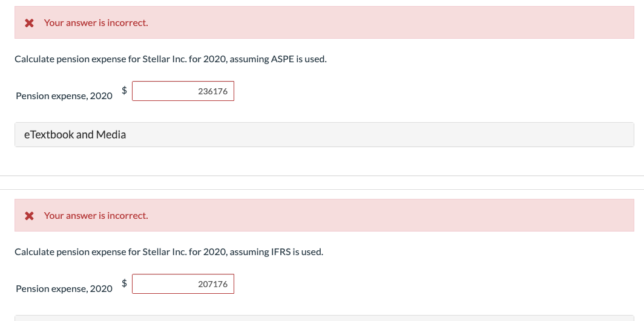The image size is (644, 321).
Task: Expand the eTextbook and Media section
Action: [x=324, y=134]
